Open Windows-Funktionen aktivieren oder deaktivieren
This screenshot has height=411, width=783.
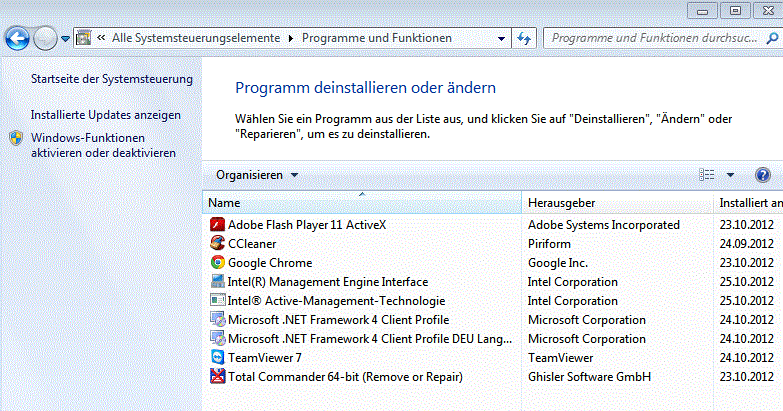[x=103, y=145]
